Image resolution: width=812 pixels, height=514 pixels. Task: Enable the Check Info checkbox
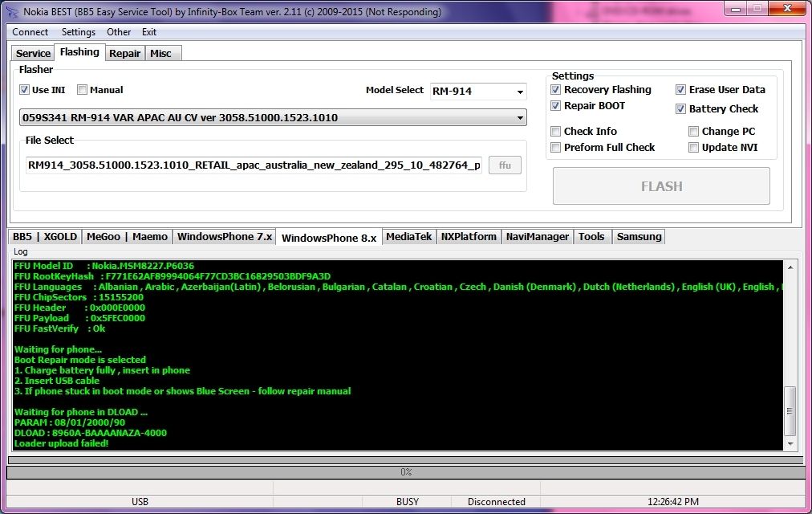[x=556, y=131]
